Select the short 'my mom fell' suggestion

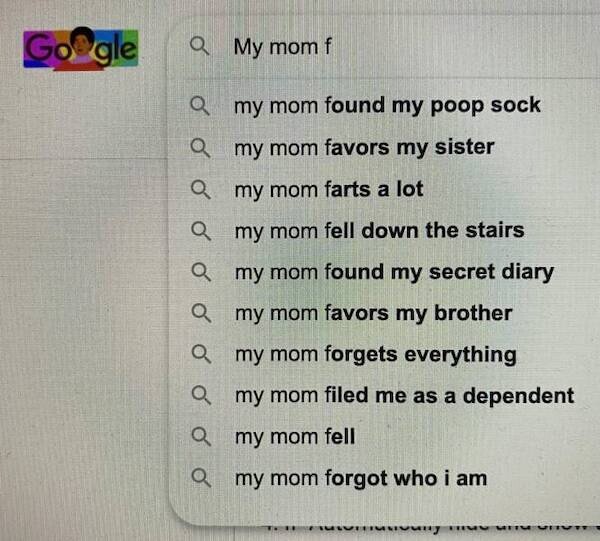(294, 437)
